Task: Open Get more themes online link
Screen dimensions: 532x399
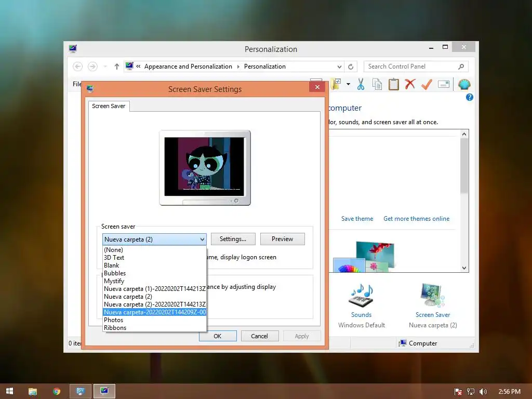Action: click(x=416, y=219)
